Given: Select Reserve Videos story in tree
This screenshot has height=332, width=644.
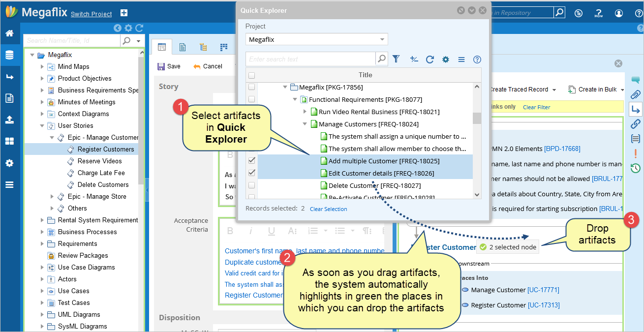Looking at the screenshot, I should 100,161.
